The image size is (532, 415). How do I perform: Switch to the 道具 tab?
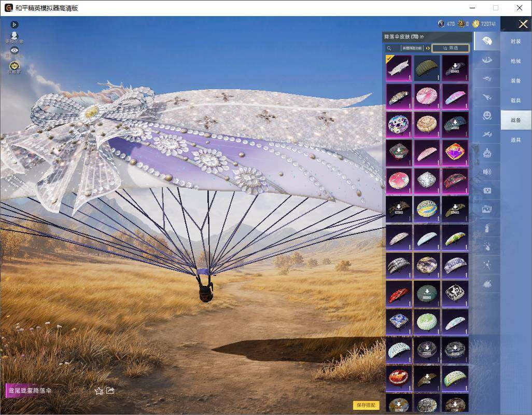[516, 140]
